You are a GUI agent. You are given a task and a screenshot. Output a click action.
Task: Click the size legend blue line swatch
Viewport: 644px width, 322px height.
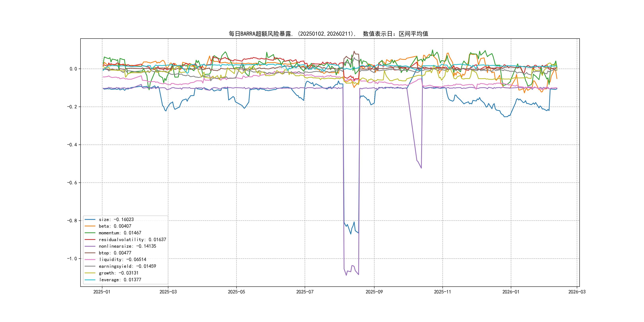[x=90, y=219]
